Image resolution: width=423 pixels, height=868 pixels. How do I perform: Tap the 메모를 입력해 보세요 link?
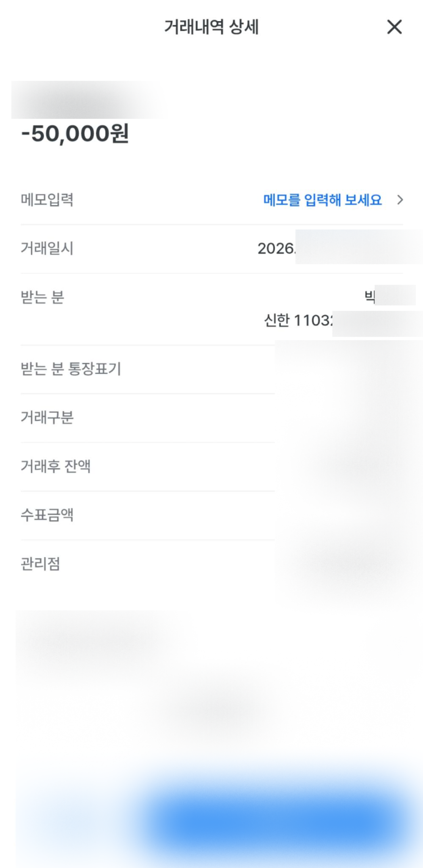tap(322, 200)
